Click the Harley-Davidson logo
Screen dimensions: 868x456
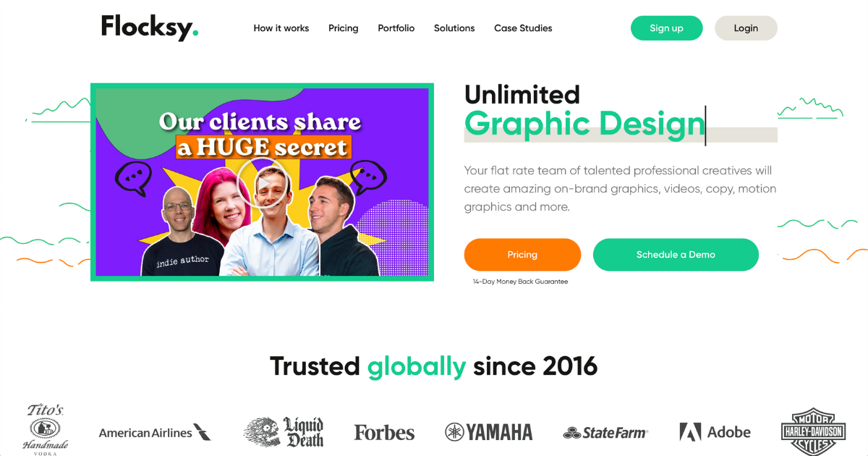pos(812,431)
